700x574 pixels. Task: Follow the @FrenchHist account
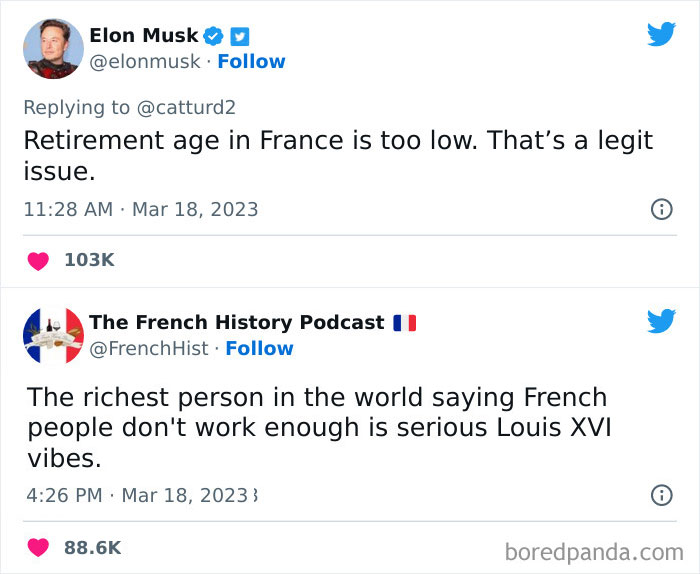click(x=259, y=348)
